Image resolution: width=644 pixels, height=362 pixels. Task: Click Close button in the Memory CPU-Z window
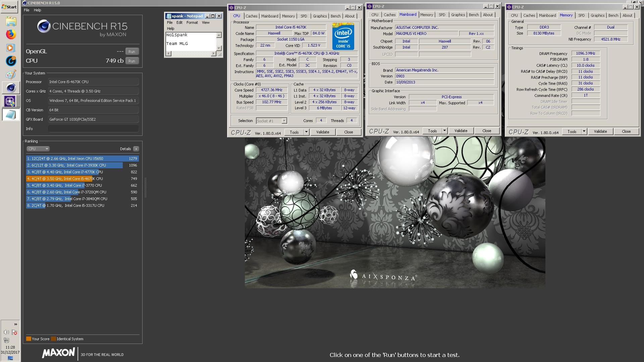click(626, 131)
